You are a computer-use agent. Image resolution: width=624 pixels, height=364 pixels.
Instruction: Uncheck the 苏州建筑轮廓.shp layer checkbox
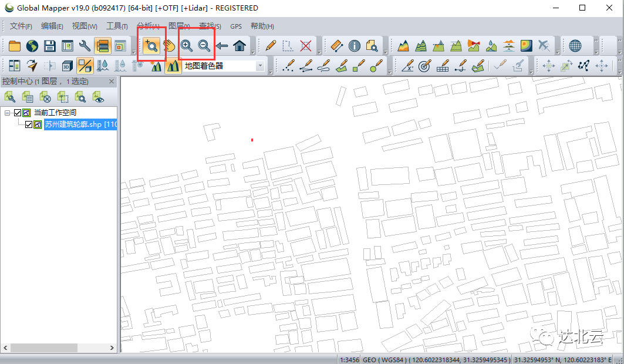click(29, 124)
